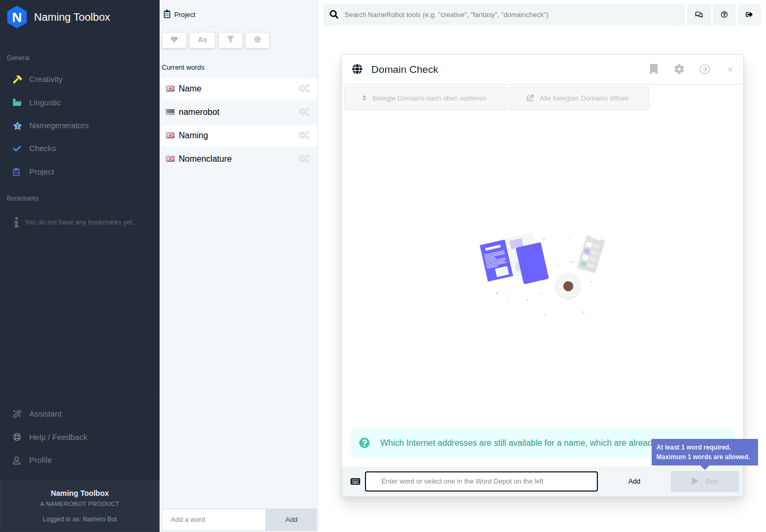Open settings gears for word namerobot

pyautogui.click(x=304, y=112)
